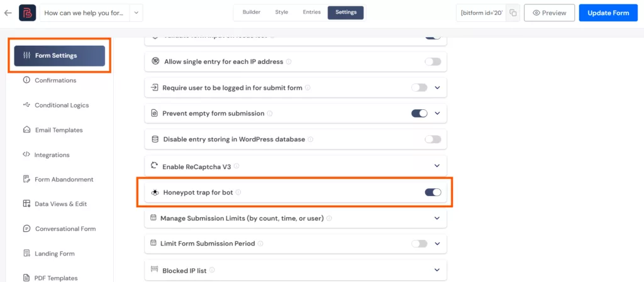
Task: Click the Confirmations info icon in sidebar
Action: [x=26, y=80]
